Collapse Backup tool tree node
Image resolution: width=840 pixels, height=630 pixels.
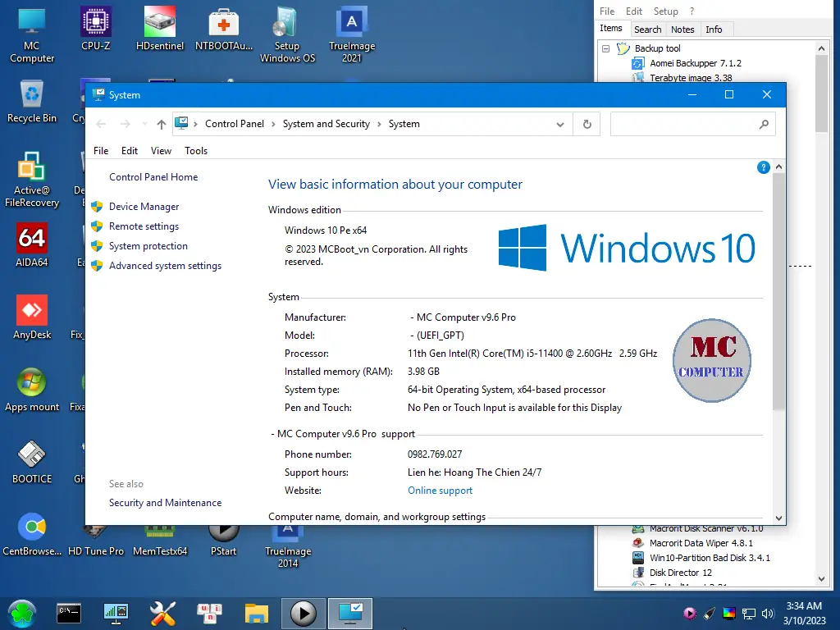tap(606, 48)
